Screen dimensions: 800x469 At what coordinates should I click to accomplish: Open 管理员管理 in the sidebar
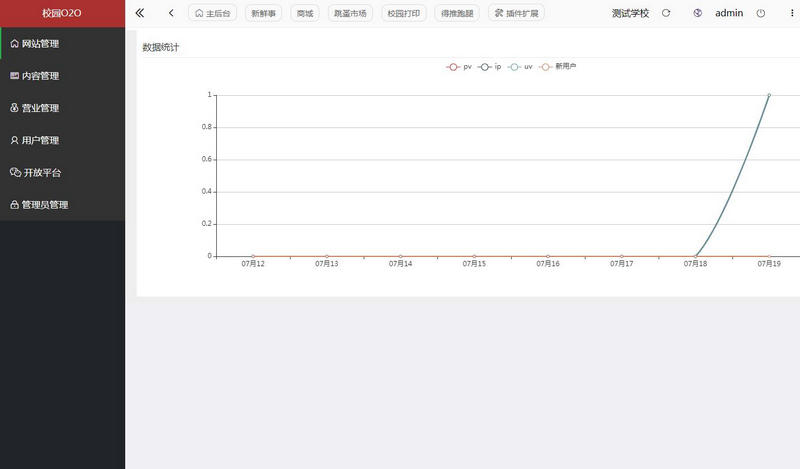[x=62, y=205]
